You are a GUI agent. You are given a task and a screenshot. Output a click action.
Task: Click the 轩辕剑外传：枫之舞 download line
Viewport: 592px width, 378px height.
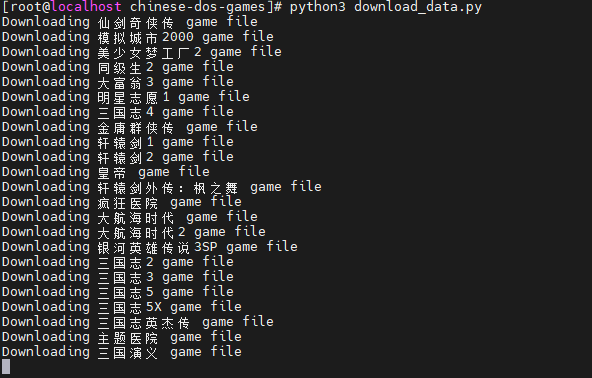[162, 187]
